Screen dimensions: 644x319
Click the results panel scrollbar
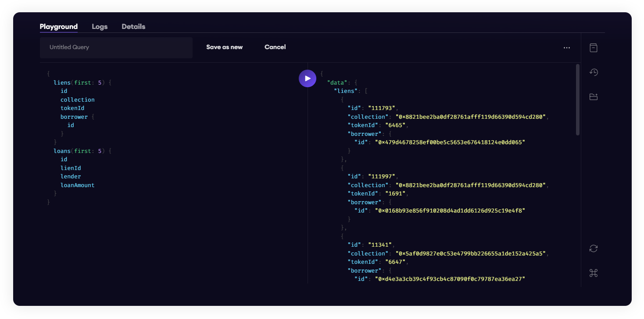tap(577, 101)
